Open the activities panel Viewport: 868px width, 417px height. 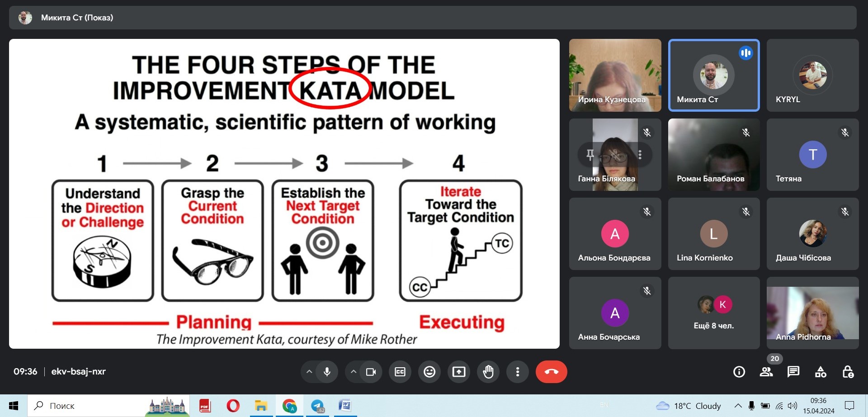point(821,372)
